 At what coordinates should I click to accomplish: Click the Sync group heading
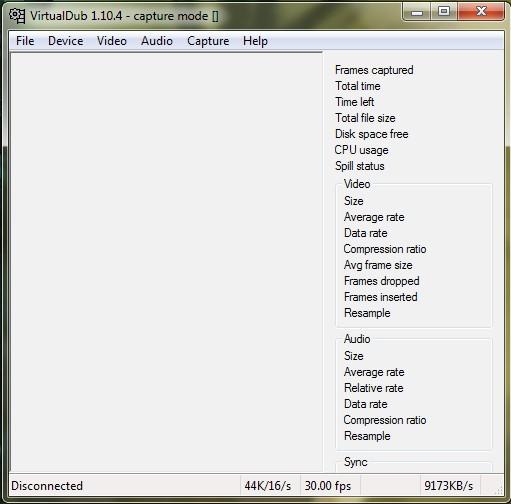[356, 462]
